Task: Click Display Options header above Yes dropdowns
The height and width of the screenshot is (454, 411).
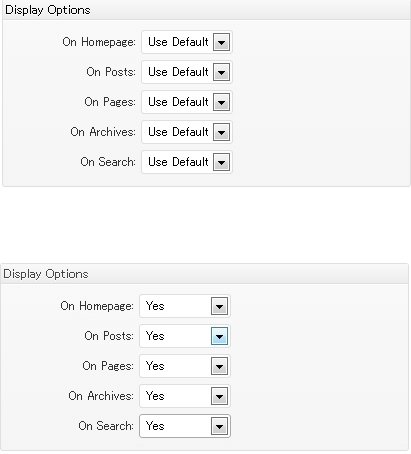Action: pos(46,274)
